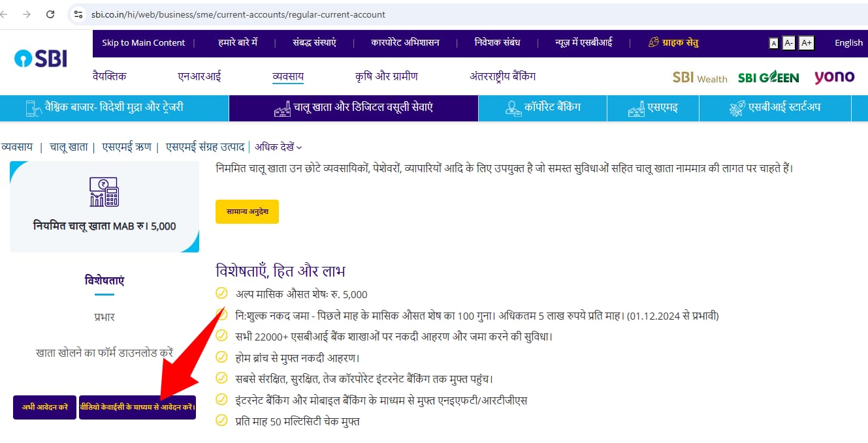Click the SBI logo
868x443 pixels.
click(40, 59)
